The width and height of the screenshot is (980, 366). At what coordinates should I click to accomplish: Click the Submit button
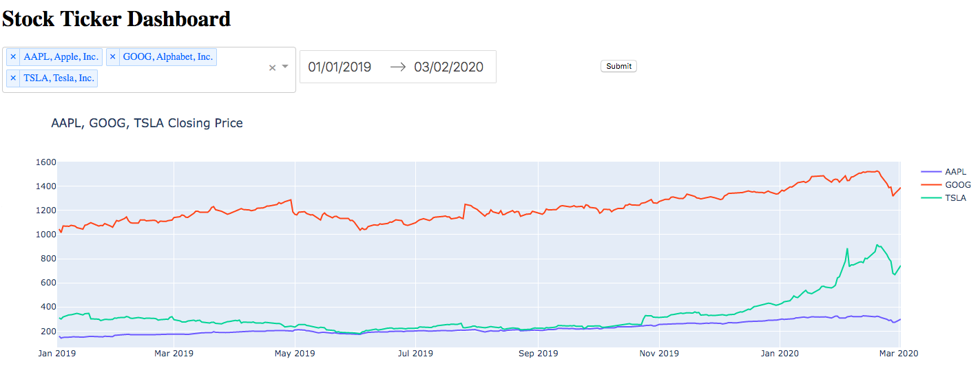618,66
